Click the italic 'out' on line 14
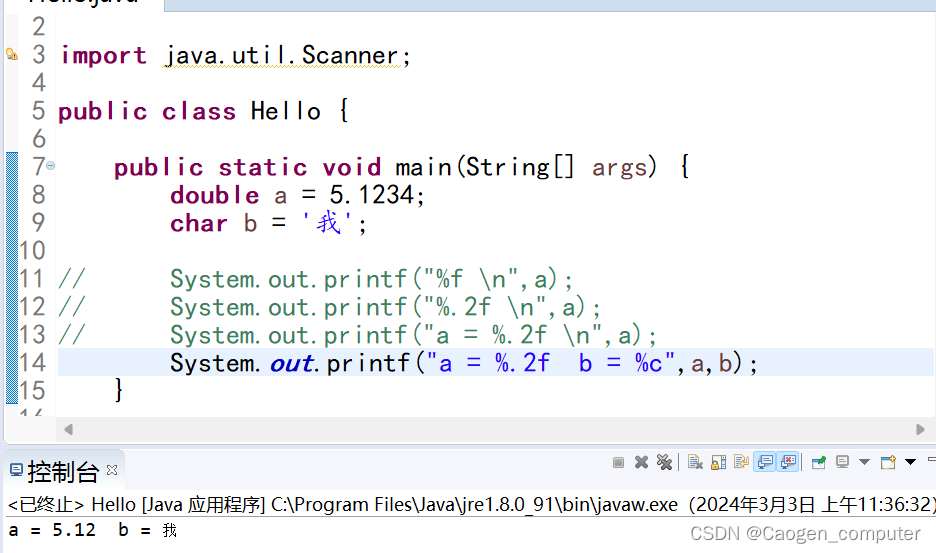The width and height of the screenshot is (936, 553). point(292,363)
